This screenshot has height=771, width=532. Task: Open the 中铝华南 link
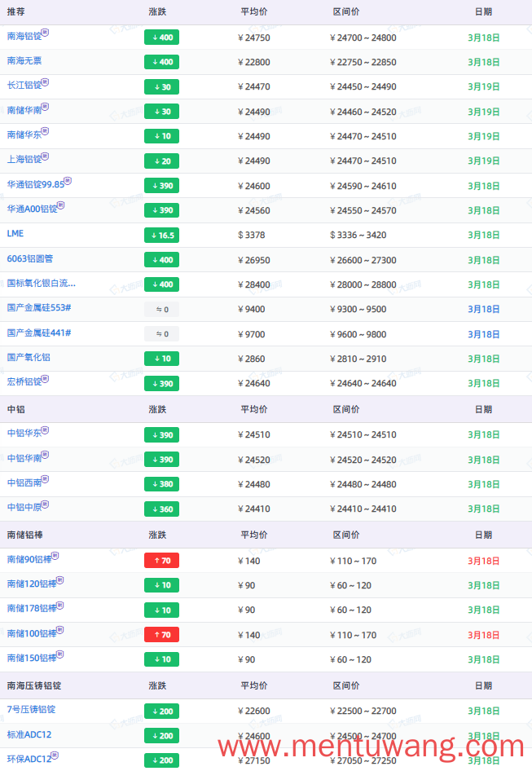coord(24,459)
